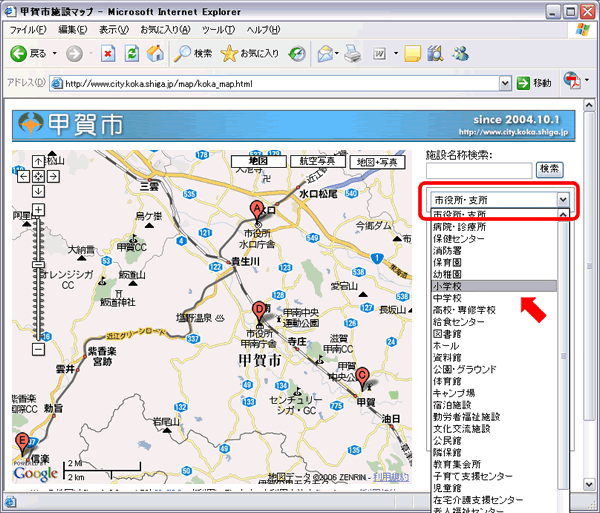Screen dimensions: 600x513
Task: Click the facility name search input
Action: pyautogui.click(x=479, y=171)
